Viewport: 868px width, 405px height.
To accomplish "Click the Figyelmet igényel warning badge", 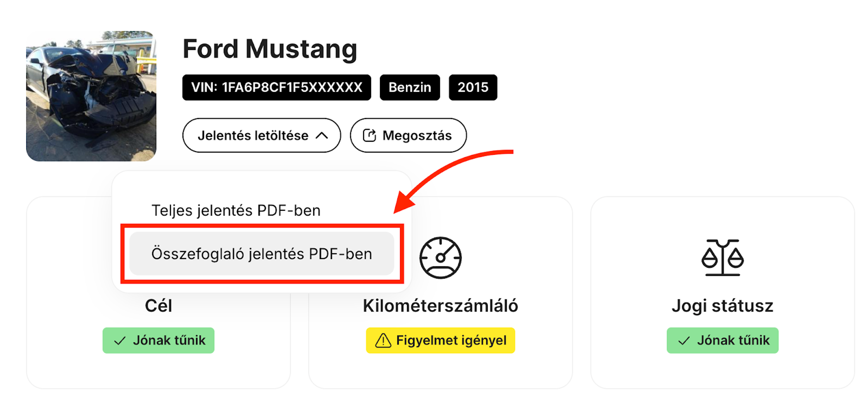I will click(440, 340).
